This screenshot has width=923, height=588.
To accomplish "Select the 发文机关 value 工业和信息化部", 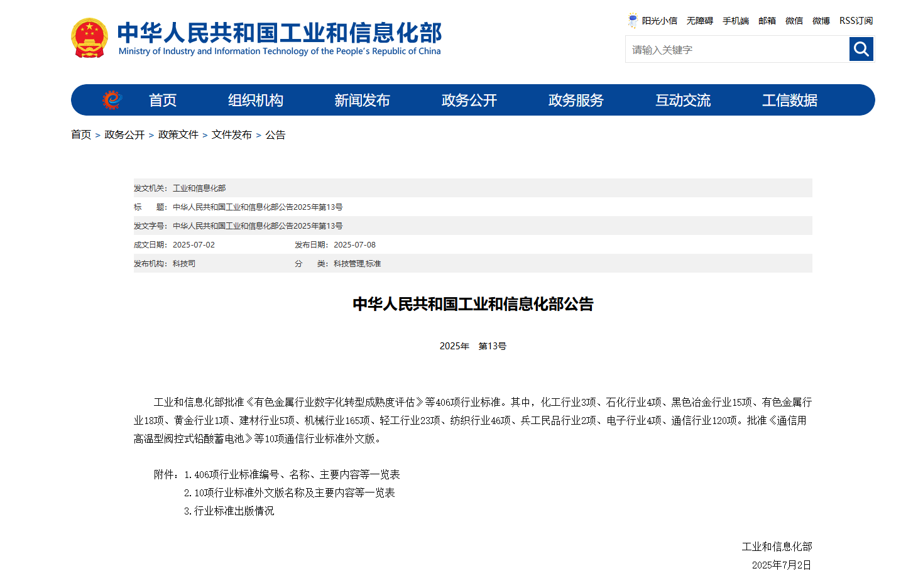I will [x=199, y=188].
